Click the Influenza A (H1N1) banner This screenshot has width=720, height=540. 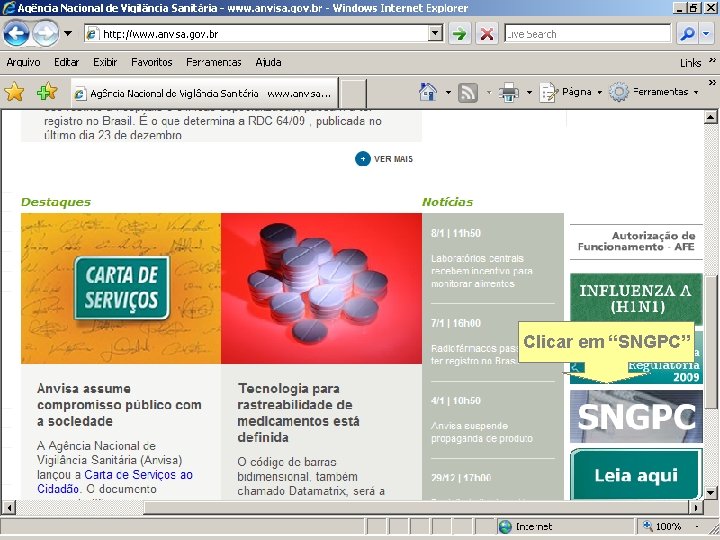click(636, 298)
